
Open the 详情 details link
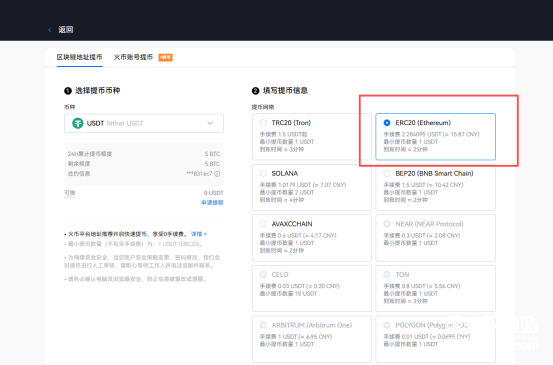click(x=199, y=234)
